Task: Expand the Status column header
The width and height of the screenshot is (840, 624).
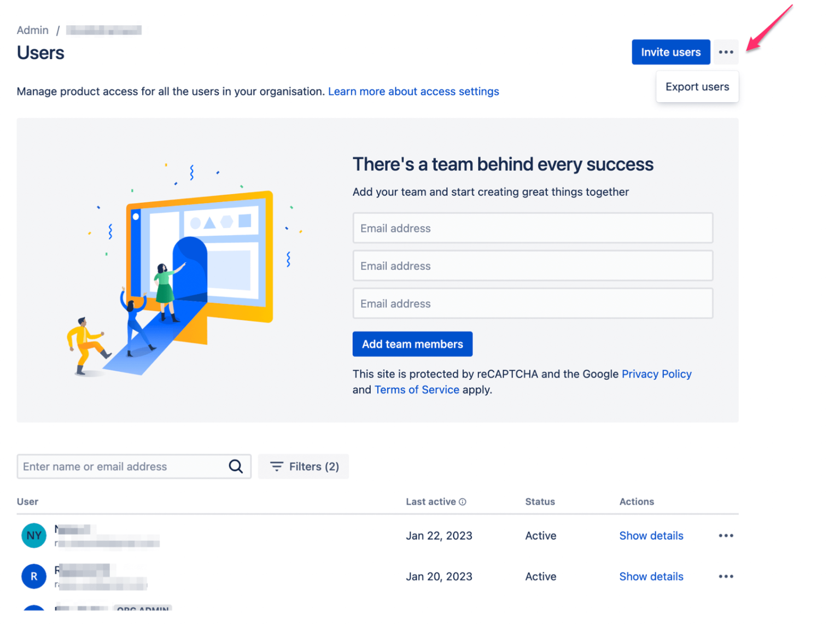Action: coord(540,501)
